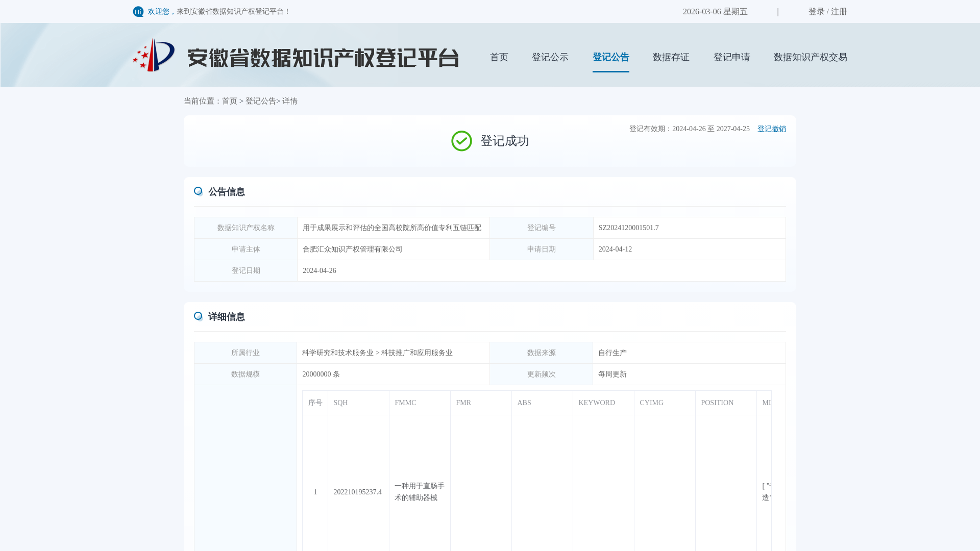980x551 pixels.
Task: Click the date 2026-03-06 星期五
Action: tap(715, 12)
